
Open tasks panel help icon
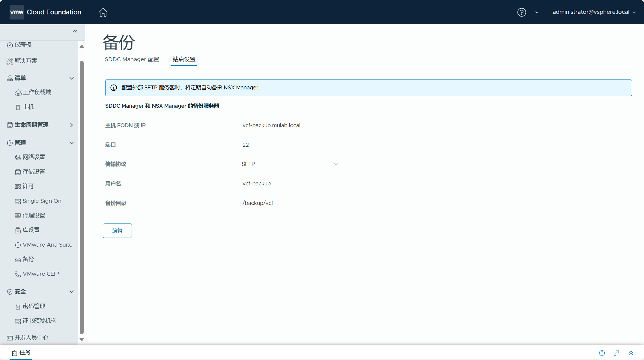602,353
